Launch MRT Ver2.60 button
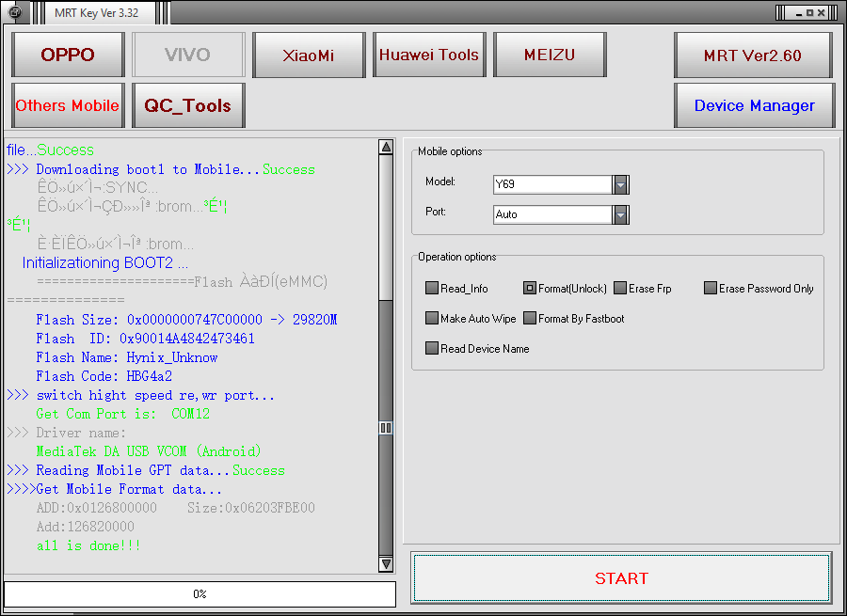 (753, 55)
